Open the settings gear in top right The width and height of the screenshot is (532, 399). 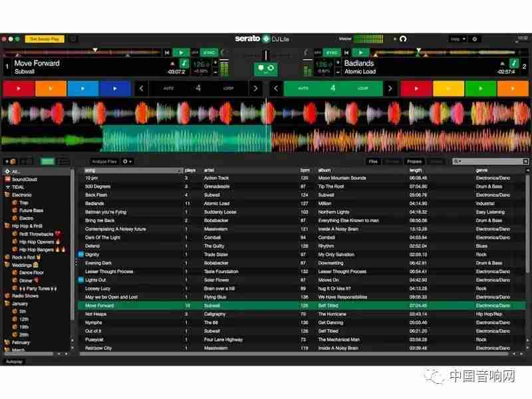click(x=475, y=39)
